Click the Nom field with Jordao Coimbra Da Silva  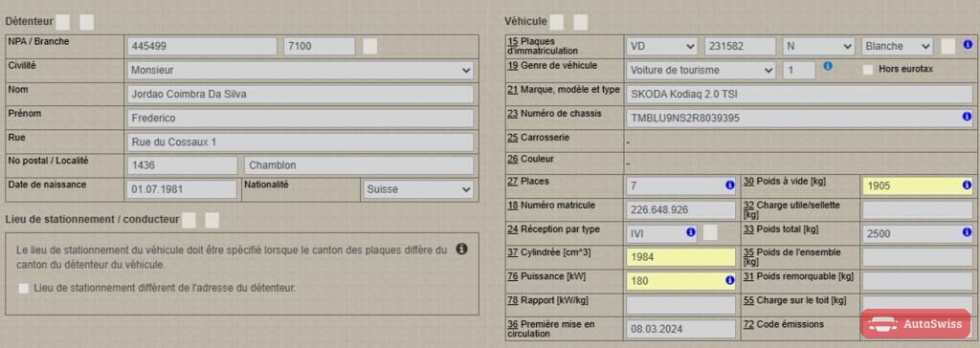300,95
